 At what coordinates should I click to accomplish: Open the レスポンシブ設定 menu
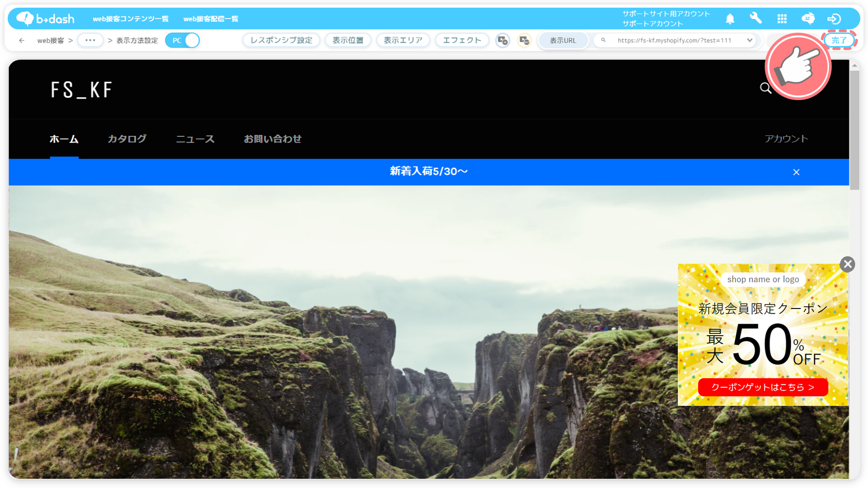[281, 40]
